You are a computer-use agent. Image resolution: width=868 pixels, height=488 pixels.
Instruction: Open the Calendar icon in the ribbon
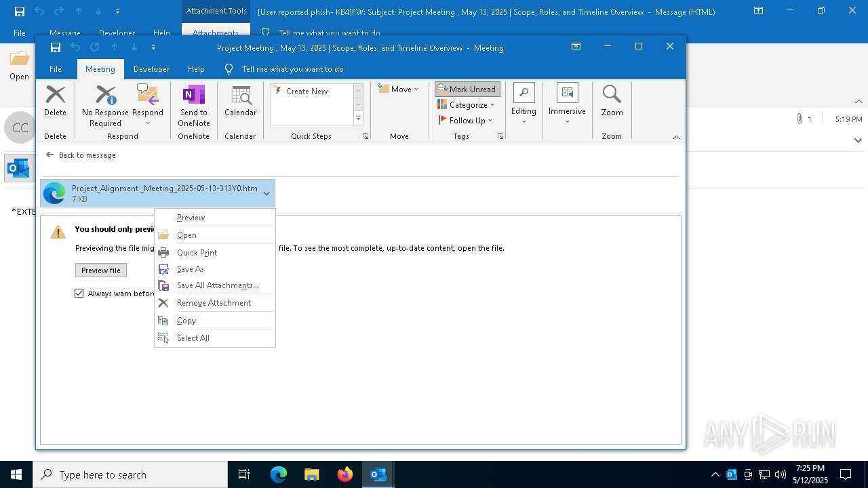click(240, 101)
